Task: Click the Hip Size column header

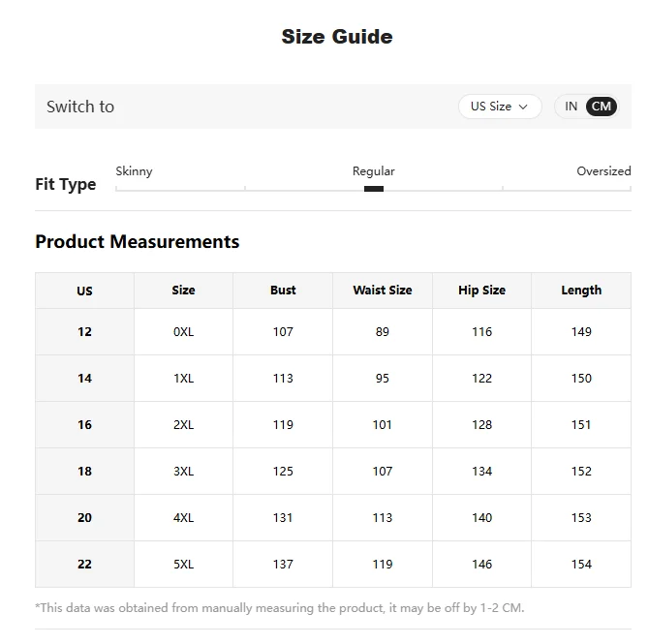Action: point(481,291)
